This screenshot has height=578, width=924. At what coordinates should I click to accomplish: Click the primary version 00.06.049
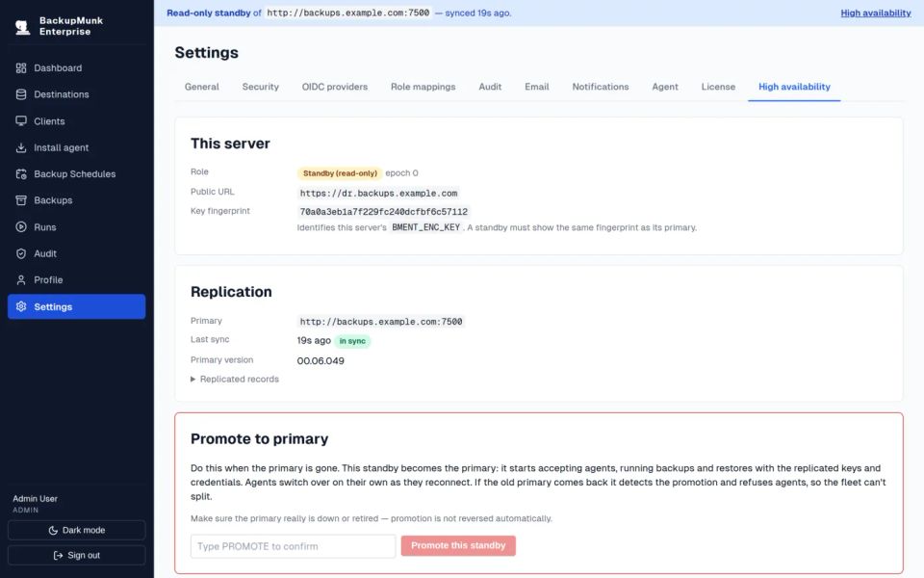point(321,361)
